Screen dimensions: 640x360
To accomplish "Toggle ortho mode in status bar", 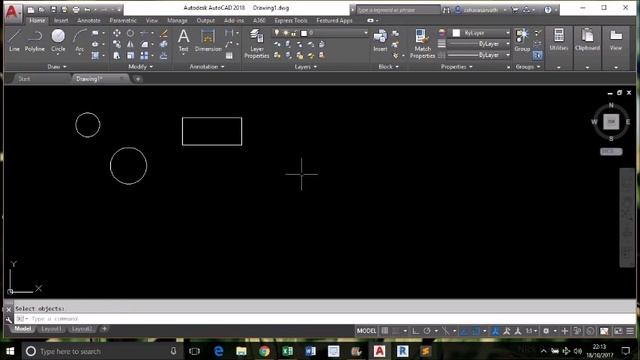I will pyautogui.click(x=415, y=331).
